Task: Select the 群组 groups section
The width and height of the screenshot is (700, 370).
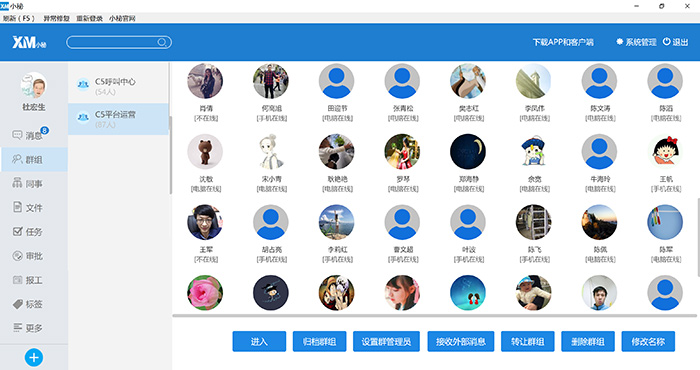Action: coord(33,159)
